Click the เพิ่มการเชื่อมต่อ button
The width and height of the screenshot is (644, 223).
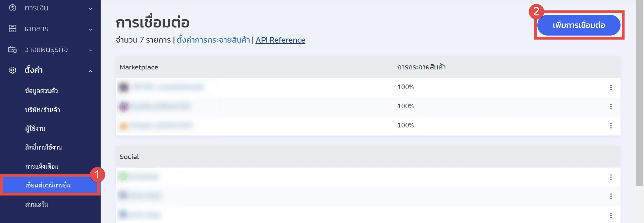579,25
